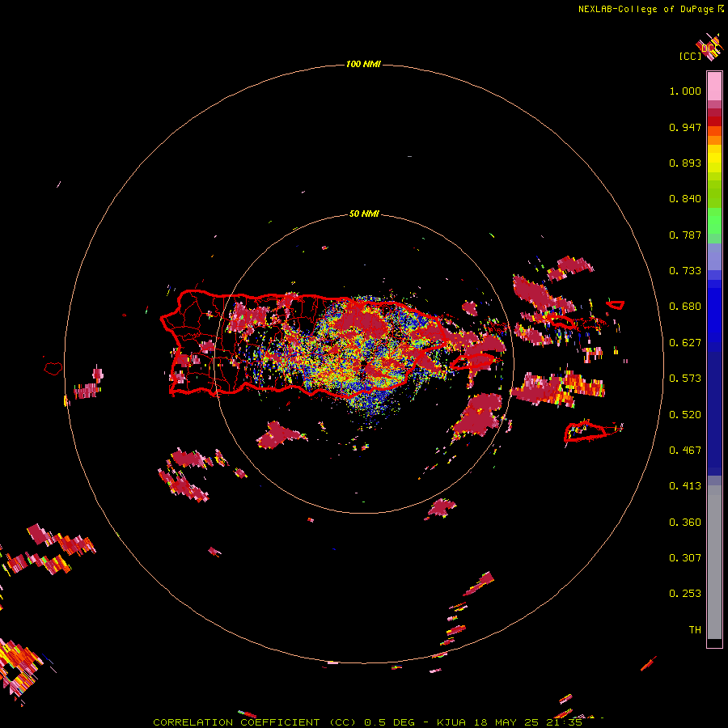The image size is (728, 728).
Task: Click the gray segment of the color bar
Action: (x=714, y=562)
